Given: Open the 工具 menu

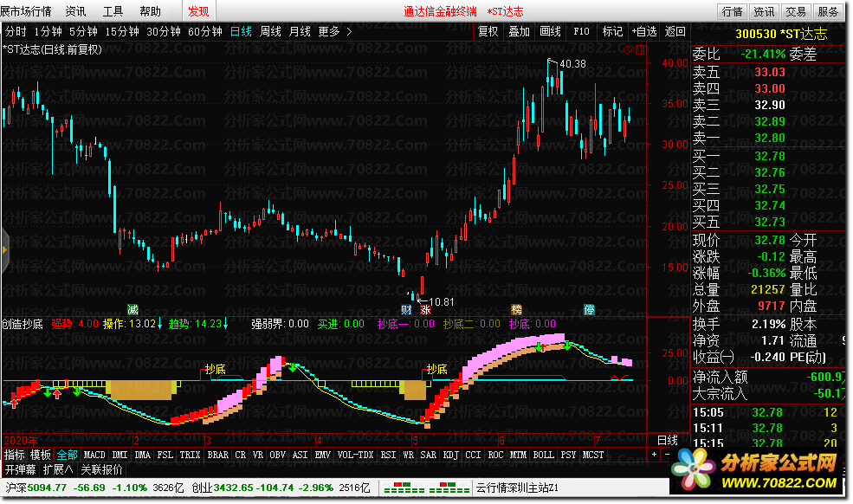Looking at the screenshot, I should pyautogui.click(x=113, y=11).
